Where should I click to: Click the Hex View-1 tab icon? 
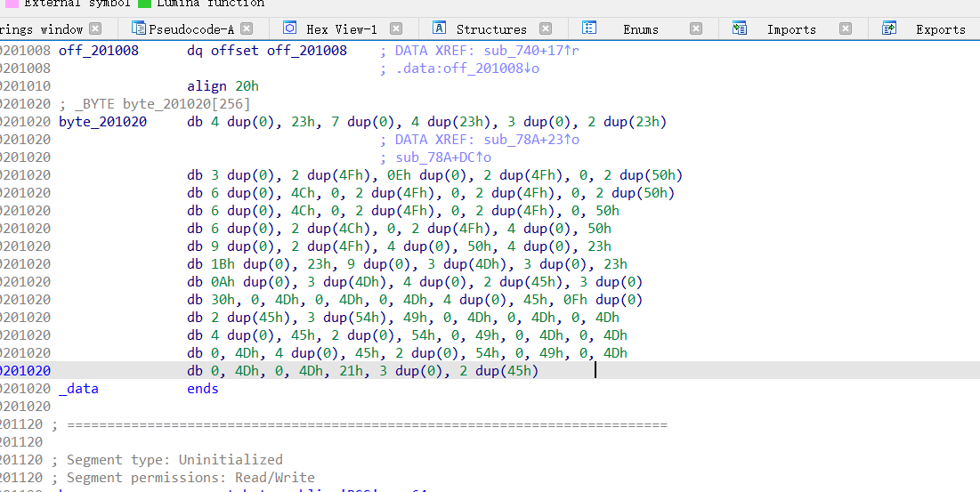(289, 28)
